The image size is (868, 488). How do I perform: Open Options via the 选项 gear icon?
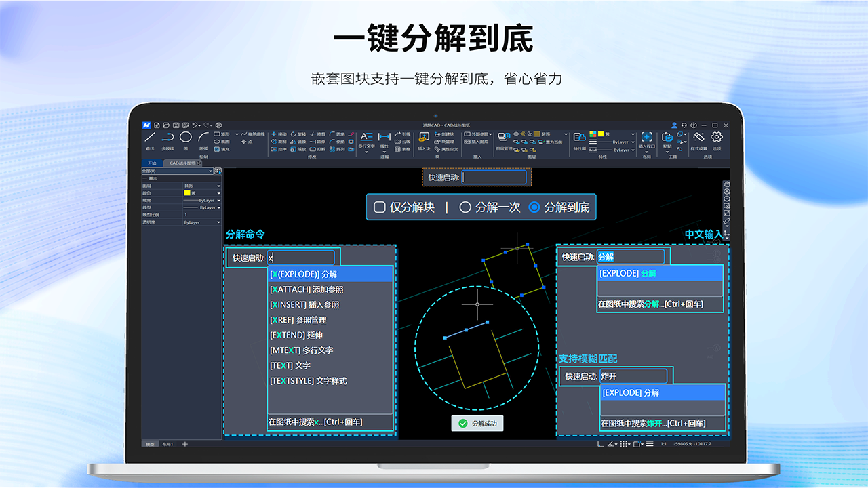715,136
